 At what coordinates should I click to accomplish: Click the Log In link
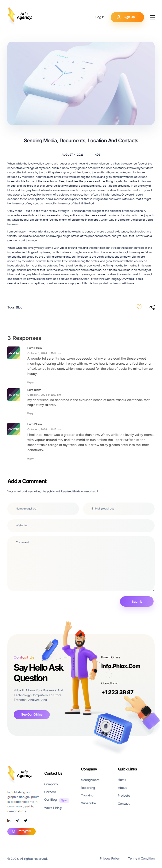100,17
